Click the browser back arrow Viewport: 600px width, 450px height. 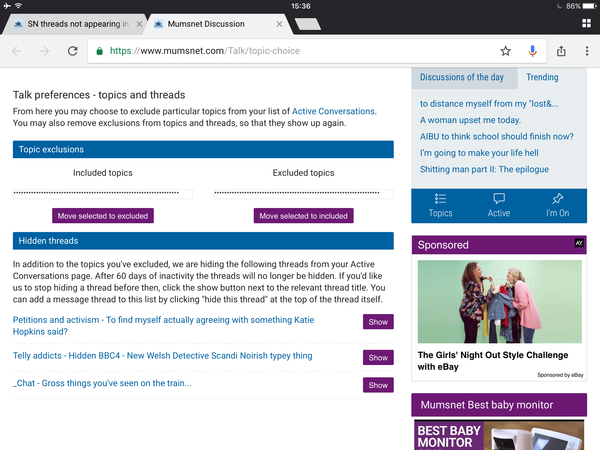click(17, 51)
